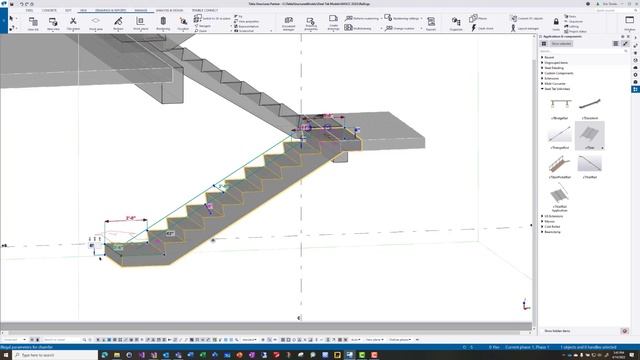Image resolution: width=640 pixels, height=360 pixels.
Task: Click the Screenshot tool in ribbon
Action: 244,31
